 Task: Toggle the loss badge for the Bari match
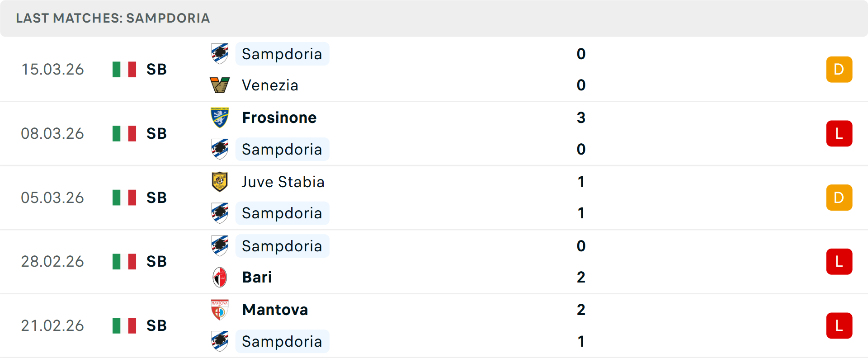coord(839,261)
